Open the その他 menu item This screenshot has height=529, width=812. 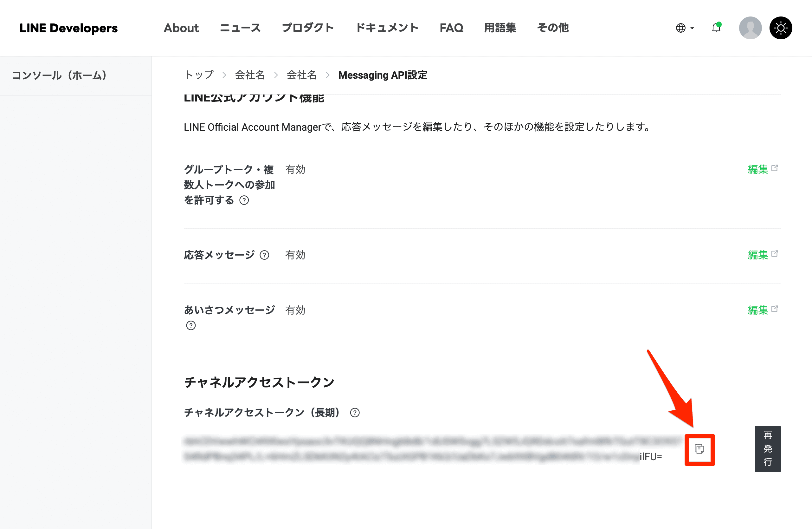tap(553, 28)
